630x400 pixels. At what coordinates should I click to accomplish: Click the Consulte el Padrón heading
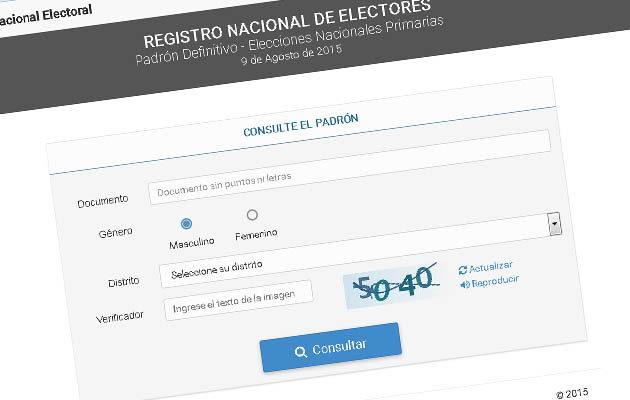[x=301, y=125]
